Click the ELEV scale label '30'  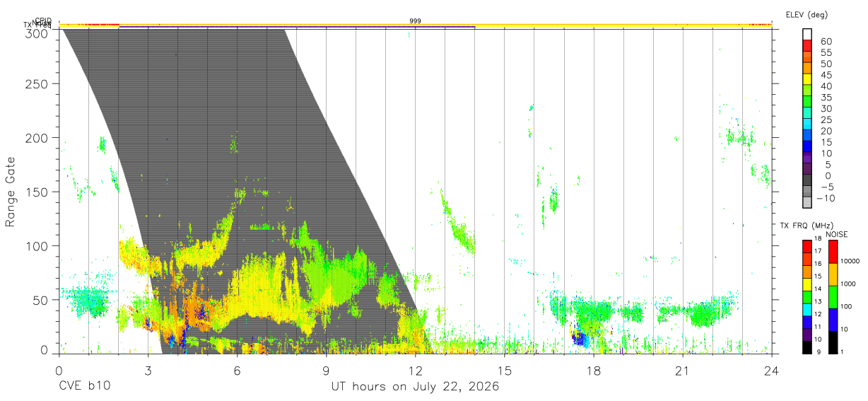coord(826,109)
